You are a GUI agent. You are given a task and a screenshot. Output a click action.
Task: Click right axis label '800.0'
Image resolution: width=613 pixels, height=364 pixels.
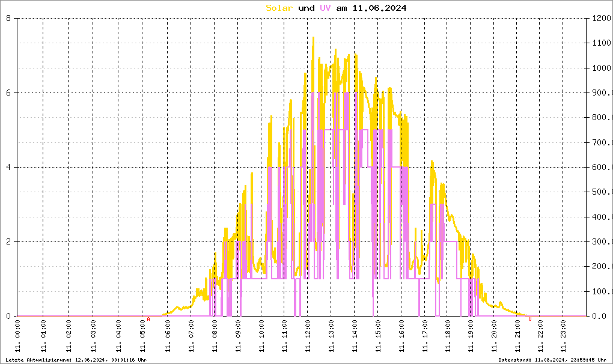pyautogui.click(x=602, y=118)
